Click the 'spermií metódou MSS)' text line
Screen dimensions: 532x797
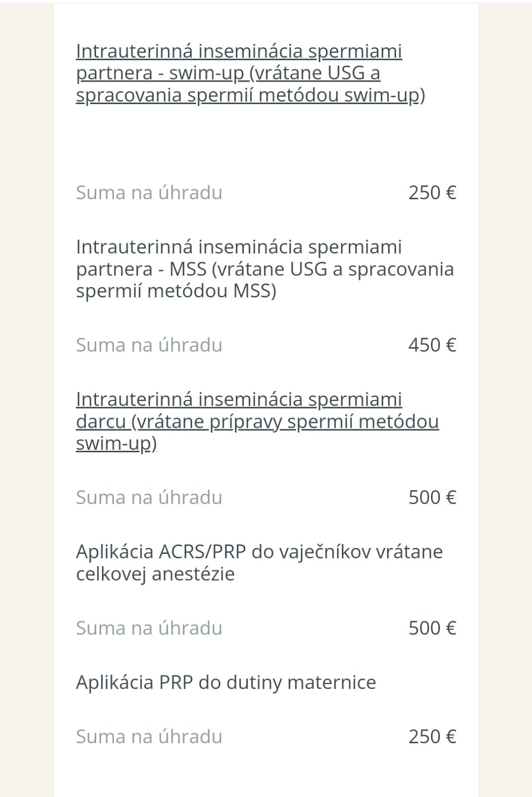[176, 291]
